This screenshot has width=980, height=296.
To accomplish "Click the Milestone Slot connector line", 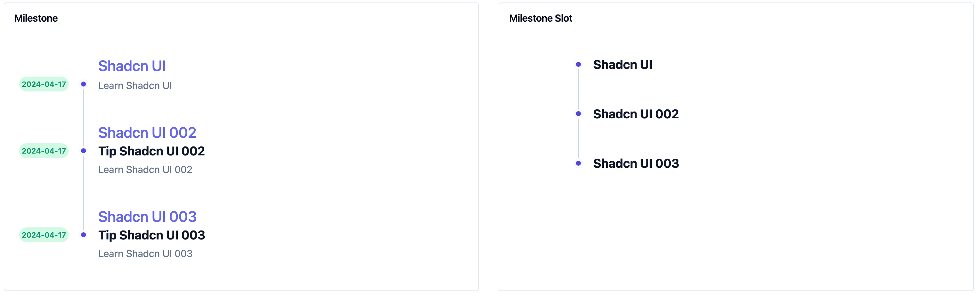I will 579,89.
